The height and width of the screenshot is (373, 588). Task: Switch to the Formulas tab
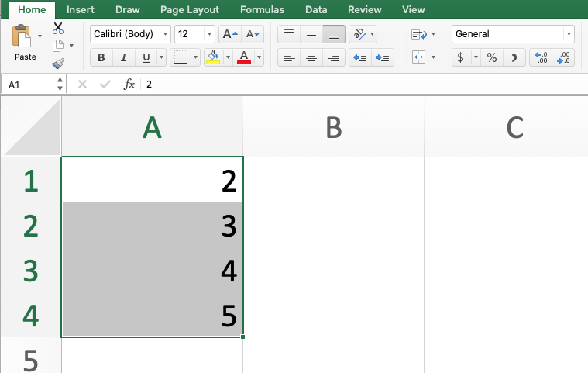262,10
